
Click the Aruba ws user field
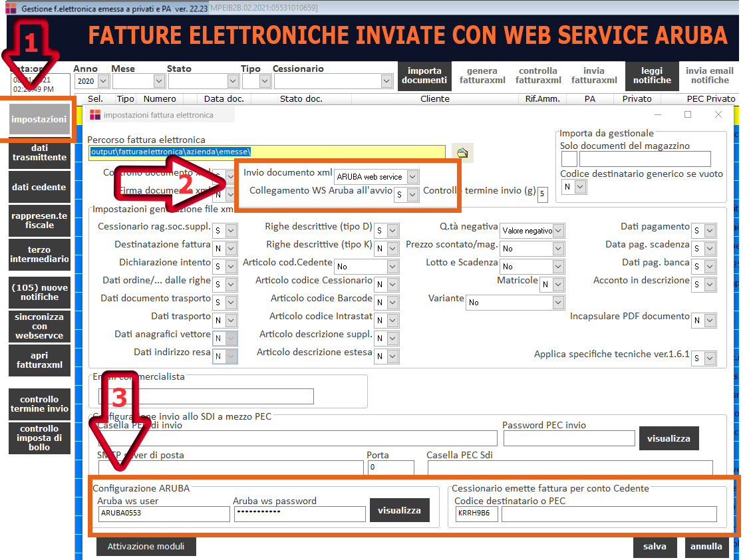pos(164,513)
